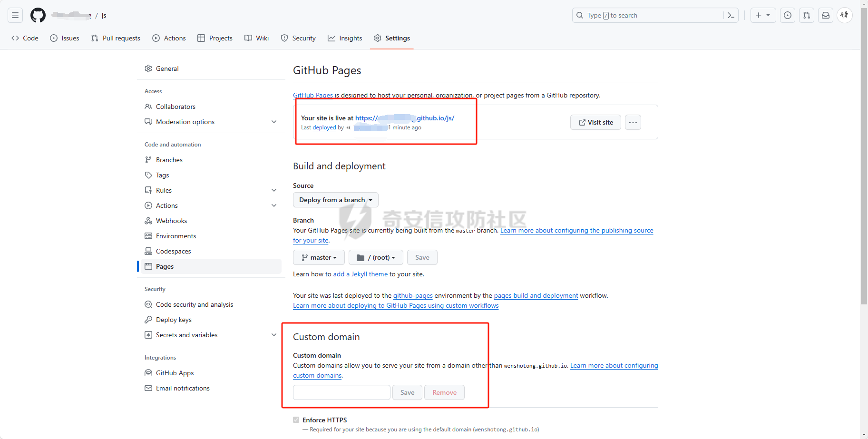The image size is (868, 439).
Task: Open the master branch selector
Action: pyautogui.click(x=319, y=257)
